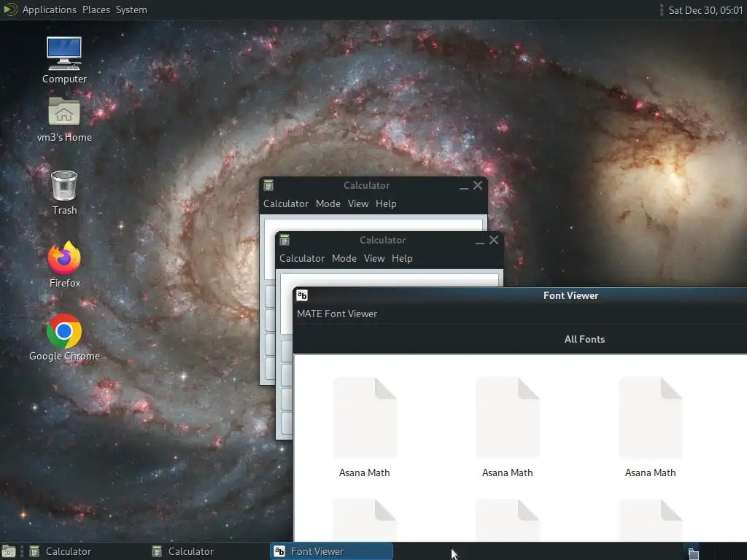
Task: Select the rightmost Asana Math font thumbnail
Action: click(650, 417)
